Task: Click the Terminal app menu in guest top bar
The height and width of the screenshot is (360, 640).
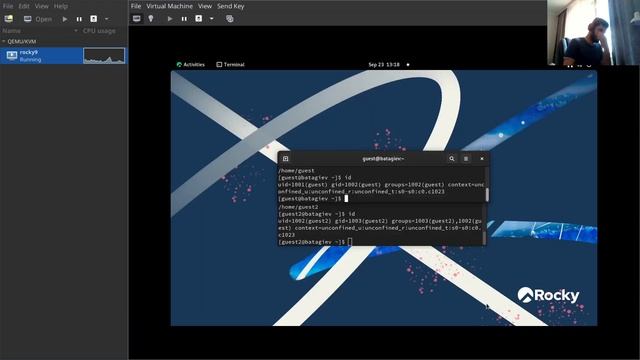Action: 230,64
